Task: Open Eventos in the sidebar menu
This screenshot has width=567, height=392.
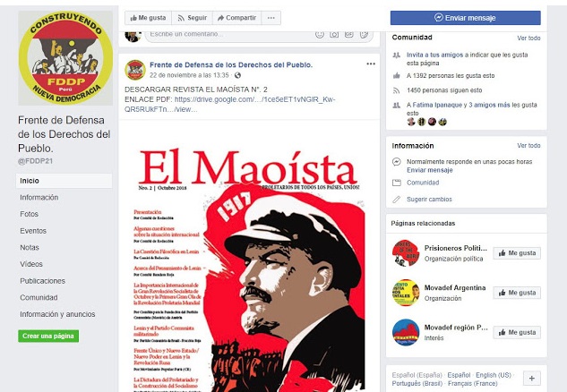Action: 33,231
